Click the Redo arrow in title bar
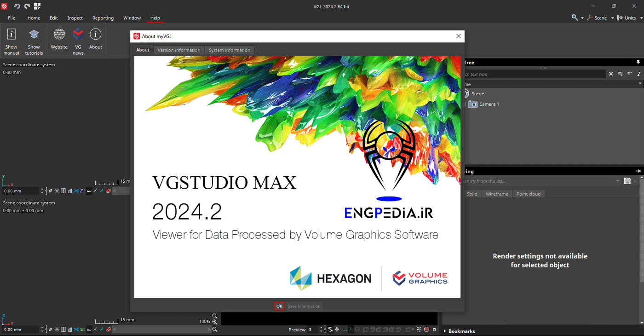The image size is (644, 336). 27,6
